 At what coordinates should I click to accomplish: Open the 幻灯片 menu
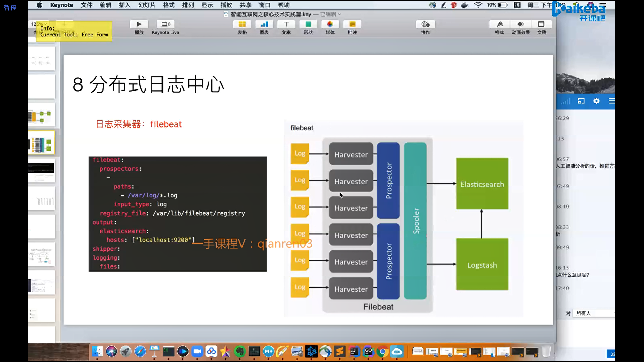pyautogui.click(x=147, y=5)
